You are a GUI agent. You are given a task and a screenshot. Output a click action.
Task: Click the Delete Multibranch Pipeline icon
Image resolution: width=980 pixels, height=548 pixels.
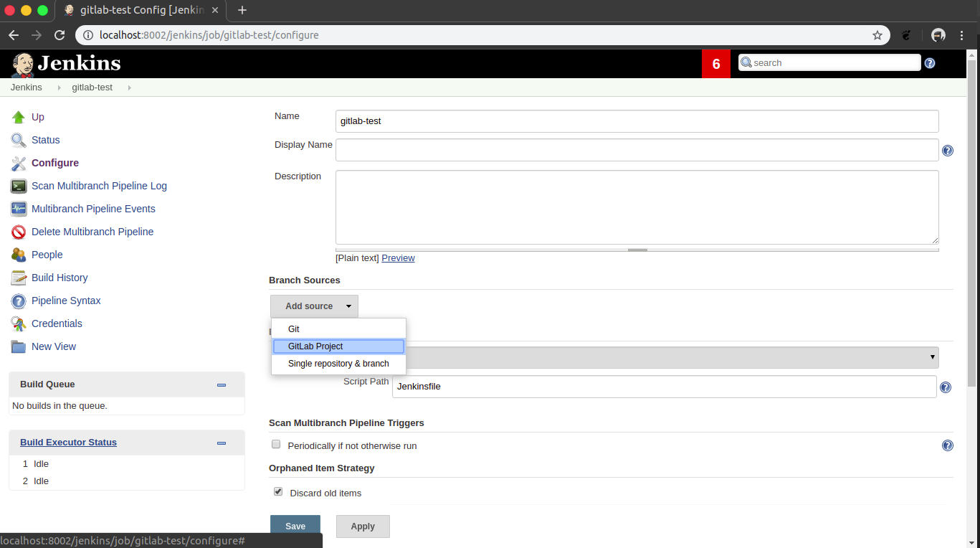(19, 232)
